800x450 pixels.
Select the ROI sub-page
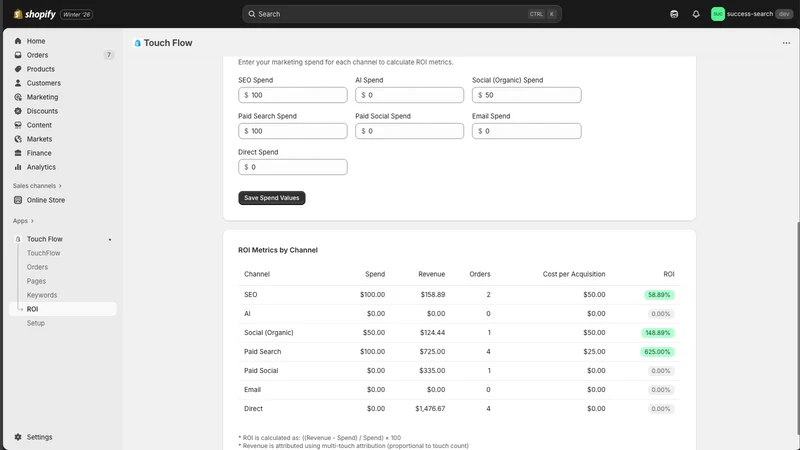tap(63, 309)
